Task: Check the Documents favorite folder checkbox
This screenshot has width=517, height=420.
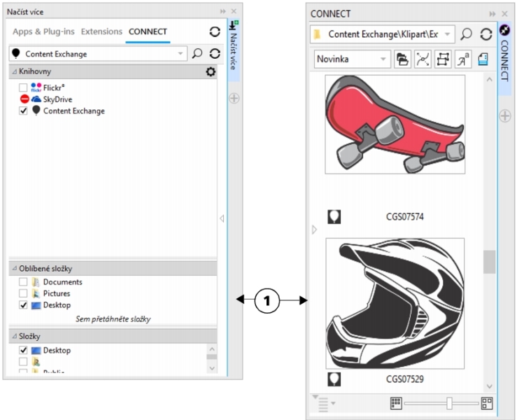Action: click(24, 282)
